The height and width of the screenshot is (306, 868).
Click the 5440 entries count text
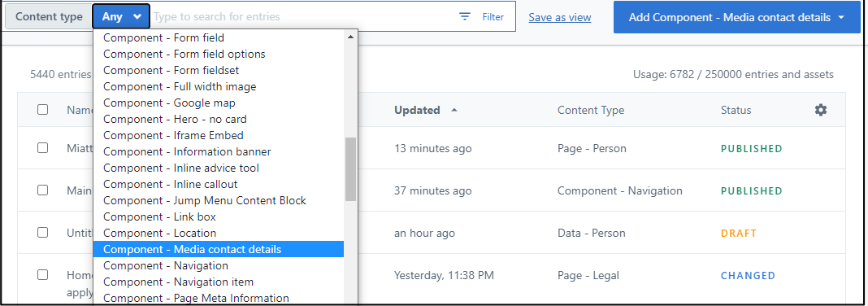click(x=61, y=74)
